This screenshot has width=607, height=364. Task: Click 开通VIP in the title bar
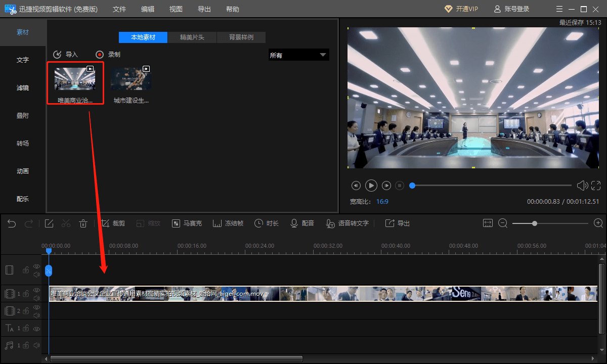(x=461, y=9)
